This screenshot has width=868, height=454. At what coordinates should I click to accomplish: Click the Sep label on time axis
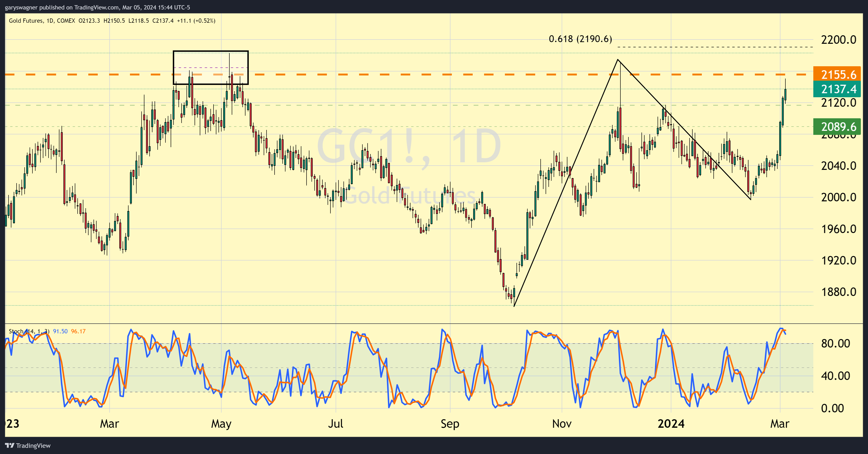(450, 423)
